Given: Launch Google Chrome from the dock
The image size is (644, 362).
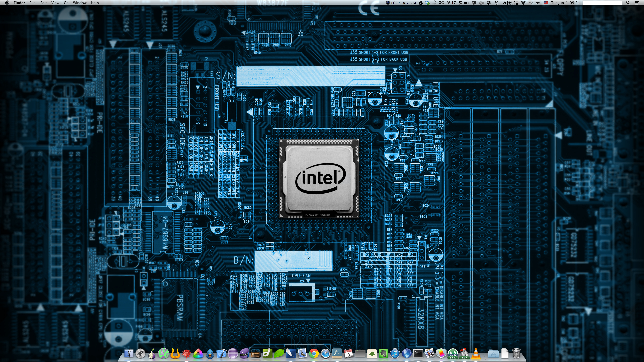Looking at the screenshot, I should pyautogui.click(x=314, y=354).
